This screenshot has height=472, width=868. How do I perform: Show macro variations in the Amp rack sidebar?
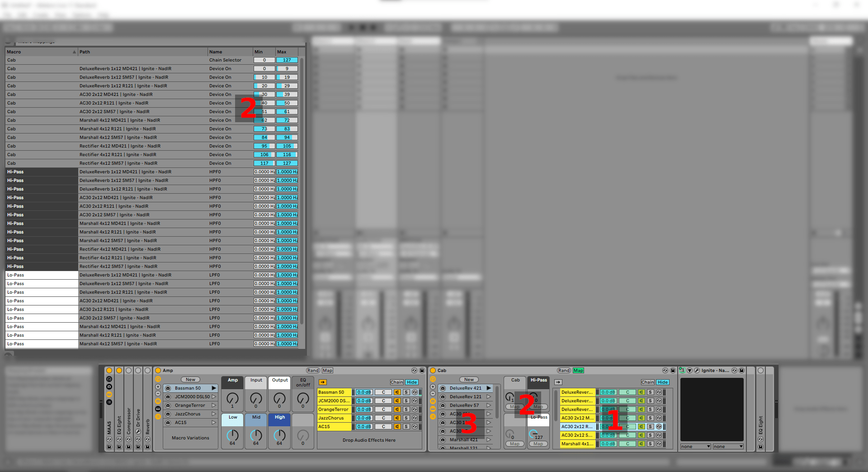(x=158, y=416)
